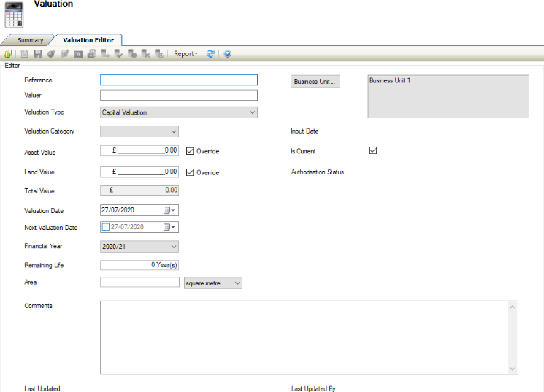This screenshot has height=392, width=544.
Task: Untick the Asset Value Override checkbox
Action: pos(191,152)
